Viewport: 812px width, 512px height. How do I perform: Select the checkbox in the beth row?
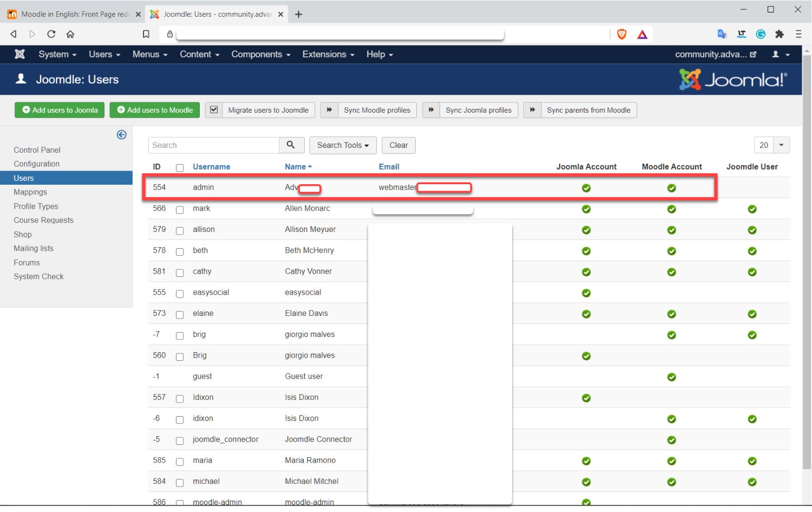(x=180, y=251)
